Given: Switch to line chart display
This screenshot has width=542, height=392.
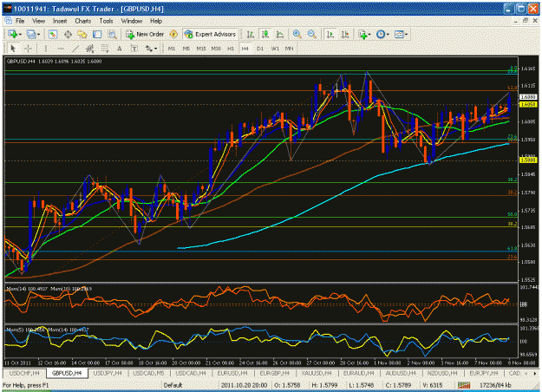Looking at the screenshot, I should click(x=280, y=34).
